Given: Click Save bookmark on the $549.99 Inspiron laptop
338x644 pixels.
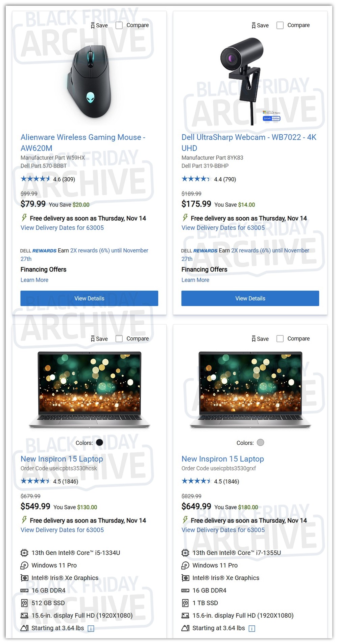Looking at the screenshot, I should click(x=99, y=339).
